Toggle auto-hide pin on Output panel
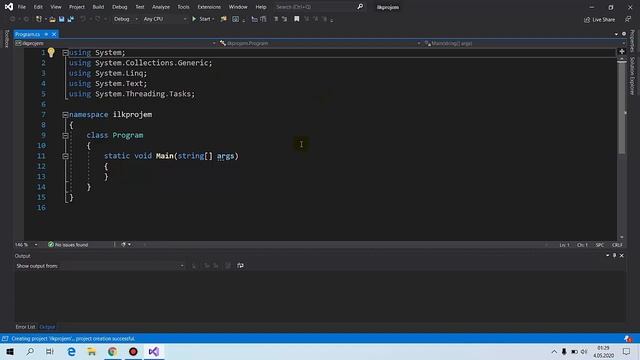The height and width of the screenshot is (360, 640). 614,256
